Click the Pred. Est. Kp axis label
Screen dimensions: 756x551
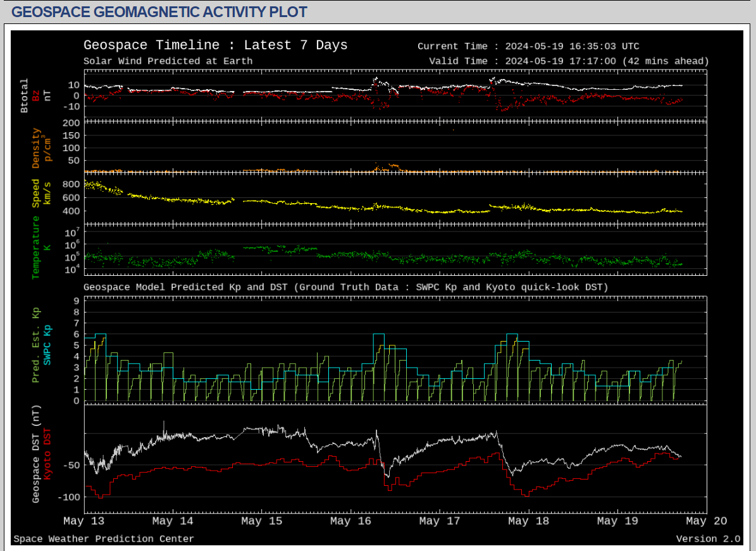click(36, 345)
